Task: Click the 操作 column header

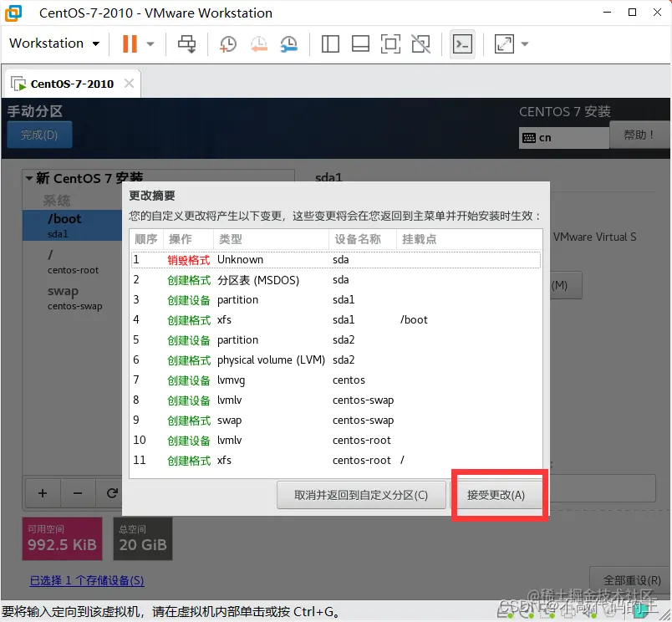Action: (188, 239)
